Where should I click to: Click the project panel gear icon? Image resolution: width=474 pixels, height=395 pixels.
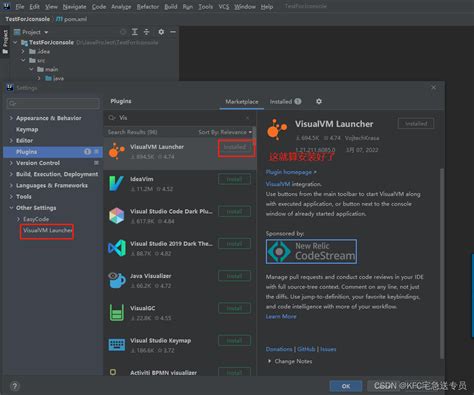coord(161,32)
